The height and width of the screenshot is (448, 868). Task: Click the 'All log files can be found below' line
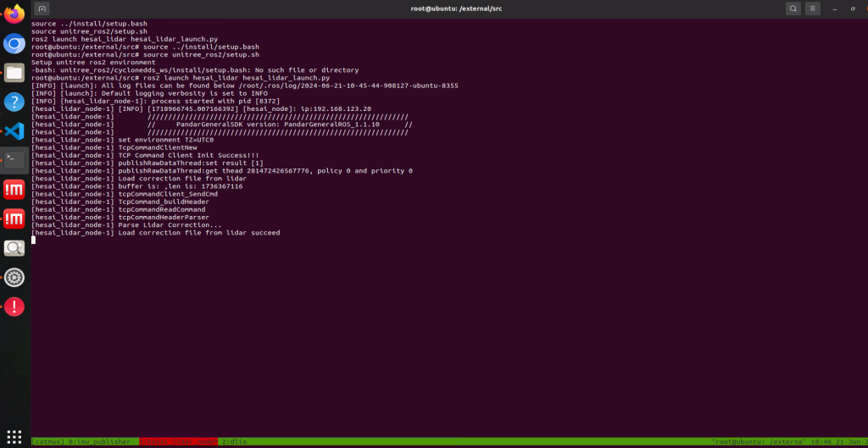click(x=245, y=86)
